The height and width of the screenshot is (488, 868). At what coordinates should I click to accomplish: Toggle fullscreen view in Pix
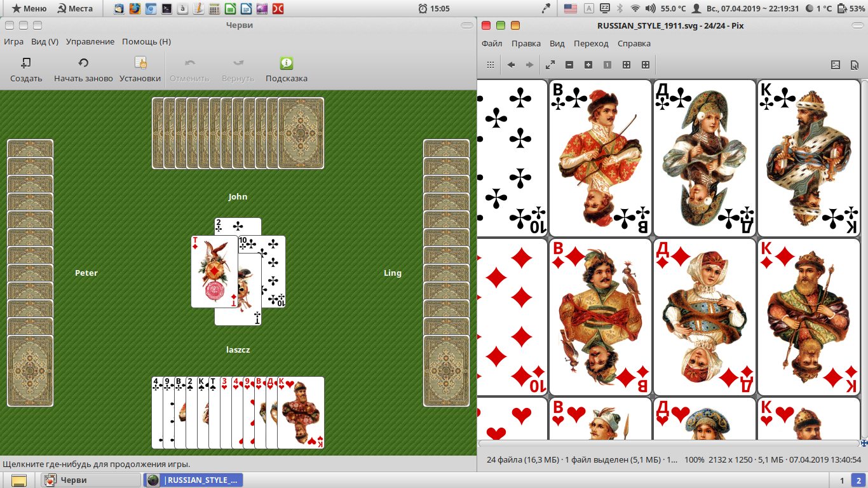[x=550, y=65]
